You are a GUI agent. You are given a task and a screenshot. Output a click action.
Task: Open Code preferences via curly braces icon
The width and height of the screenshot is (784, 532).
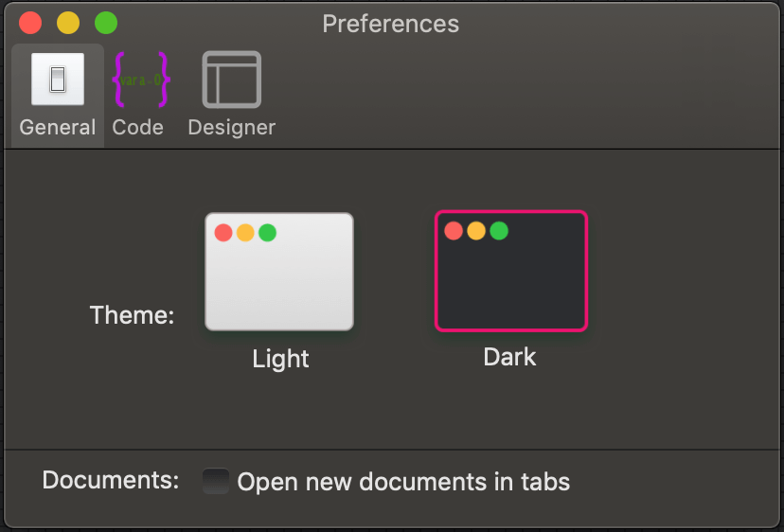141,80
